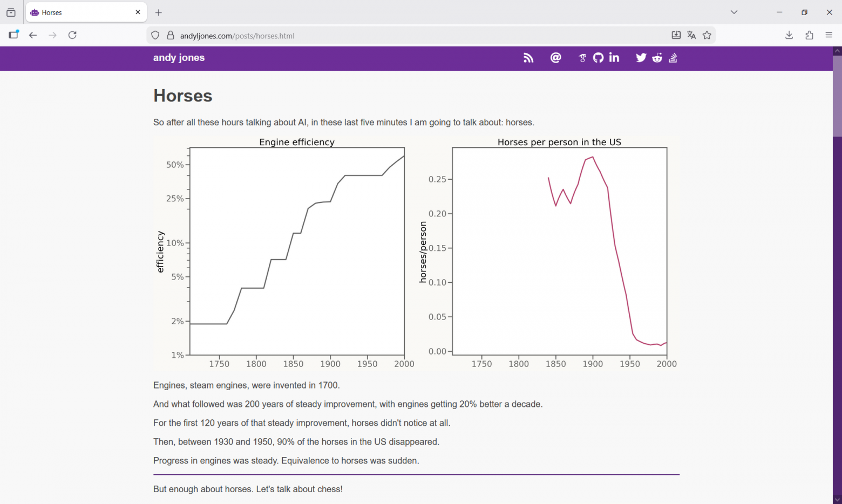Open the GitHub profile icon

tap(598, 58)
